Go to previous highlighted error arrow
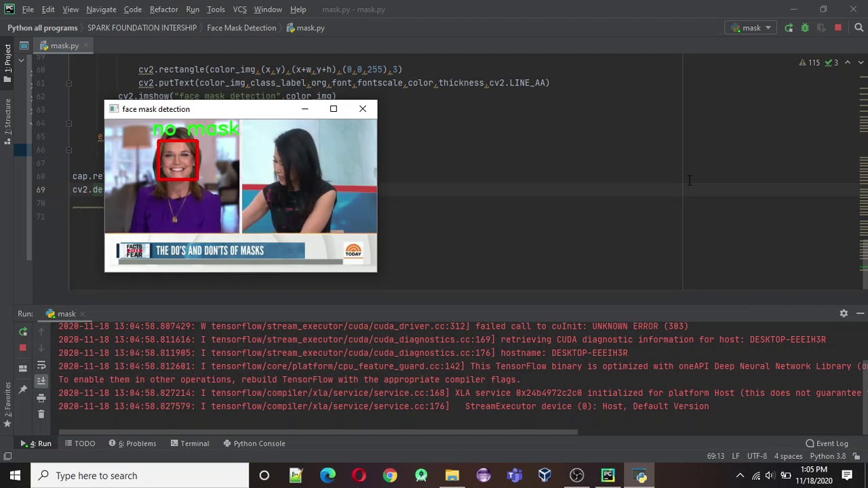 [848, 62]
